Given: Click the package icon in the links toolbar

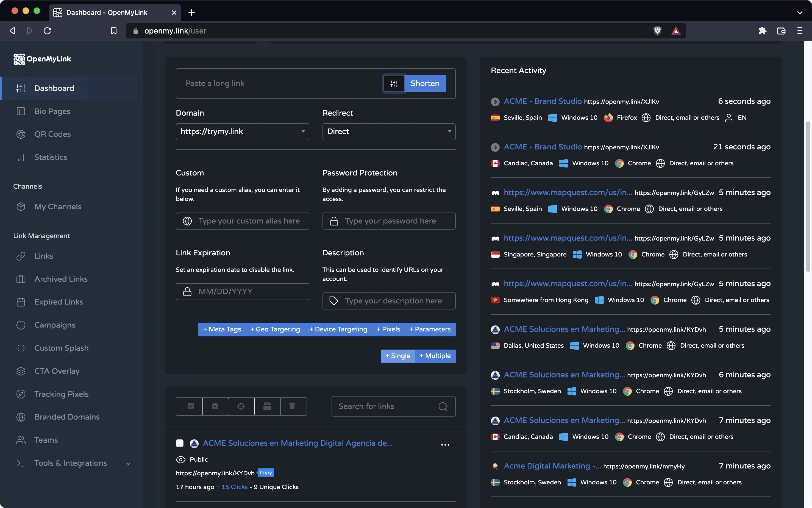Looking at the screenshot, I should tap(266, 406).
